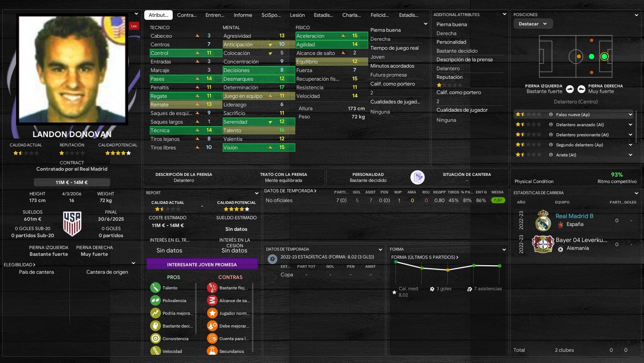The width and height of the screenshot is (644, 363).
Task: Click the green 7,87 average rating badge
Action: 498,200
